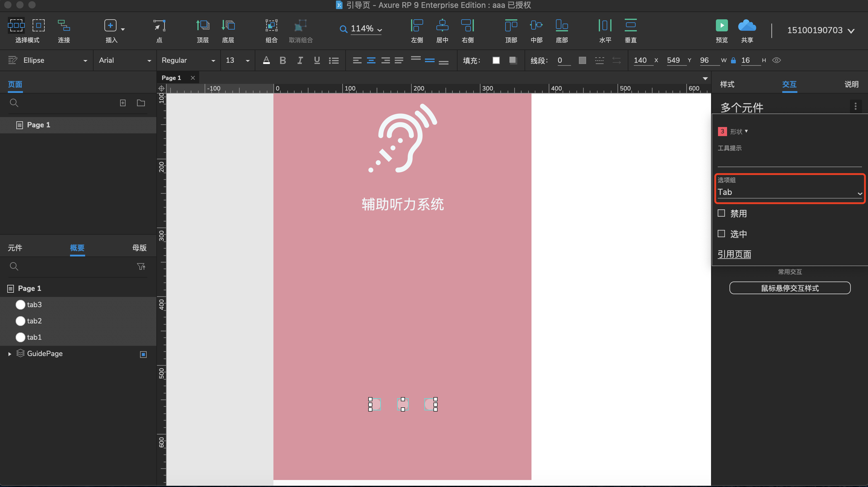Click the Connect (连接) tool icon
Viewport: 868px width, 487px height.
pos(64,26)
